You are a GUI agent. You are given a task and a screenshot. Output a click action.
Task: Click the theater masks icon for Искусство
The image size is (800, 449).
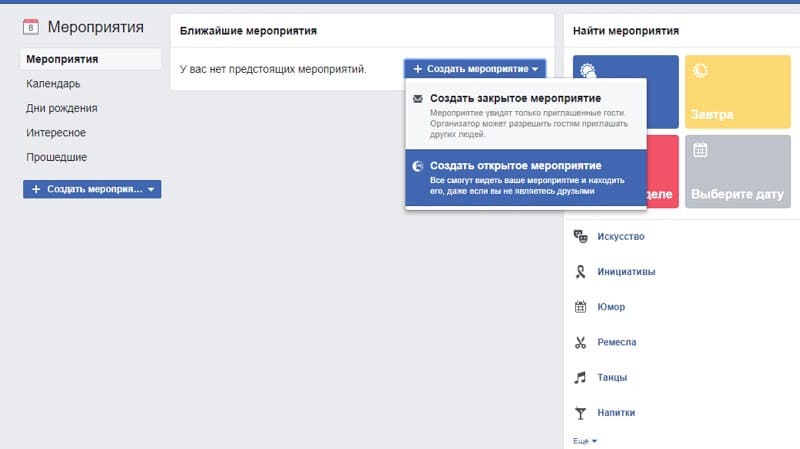point(579,236)
